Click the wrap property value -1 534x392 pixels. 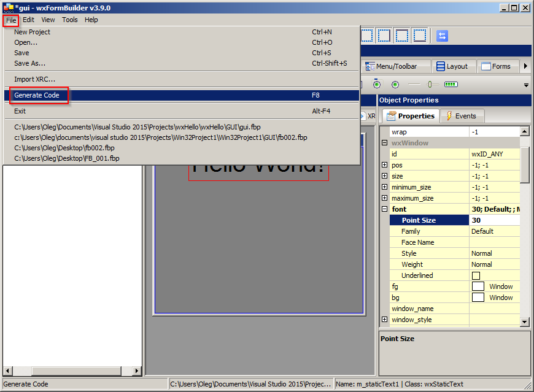[495, 132]
